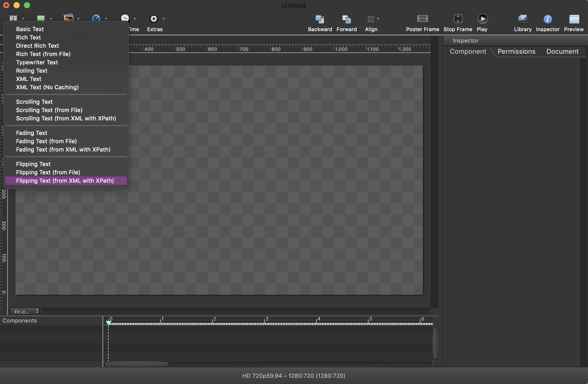
Task: Expand the Image component dropdown arrow
Action: 78,19
